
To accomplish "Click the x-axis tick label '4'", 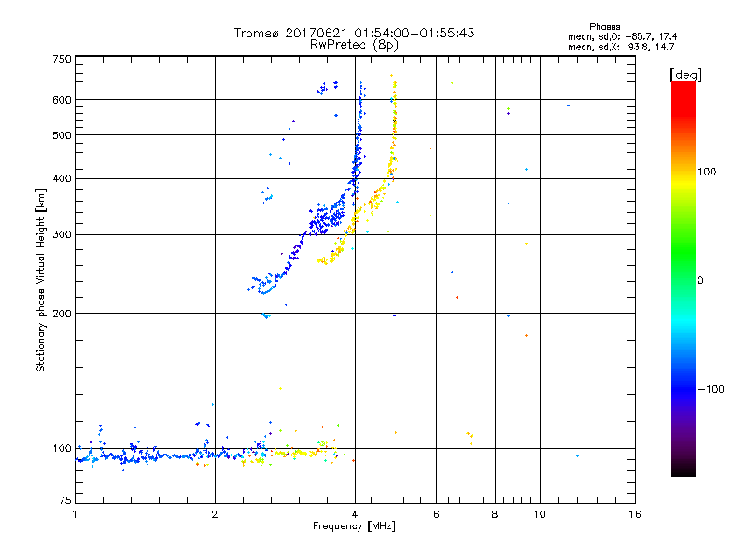I will (x=355, y=514).
